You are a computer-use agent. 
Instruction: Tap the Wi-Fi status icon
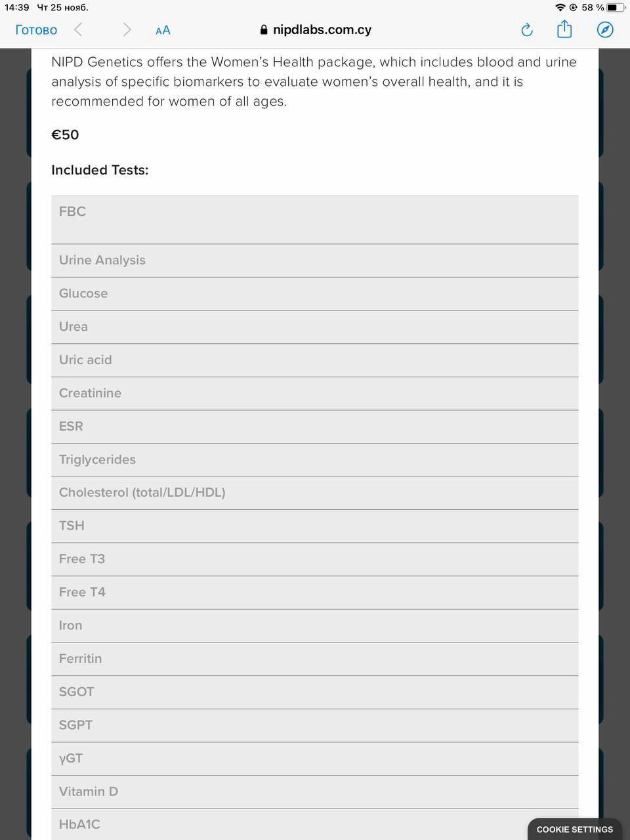click(x=560, y=8)
